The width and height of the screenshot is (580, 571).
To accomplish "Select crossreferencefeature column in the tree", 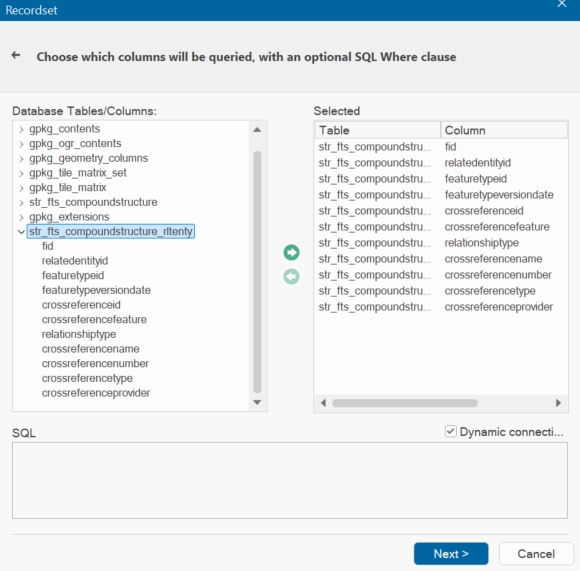I will coord(94,320).
